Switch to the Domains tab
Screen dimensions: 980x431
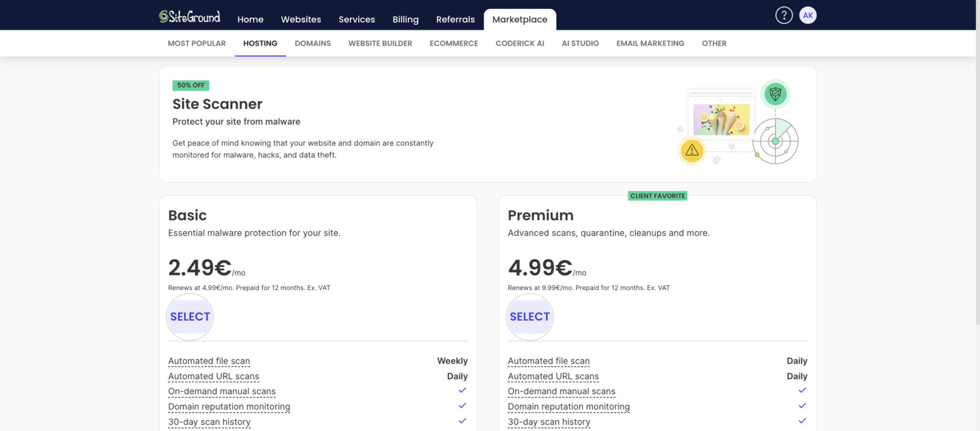tap(313, 43)
